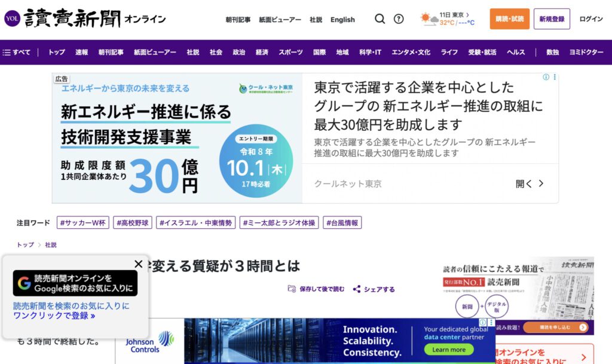The image size is (612, 364).
Task: Select エンタメ・文化 in navigation bar
Action: [411, 52]
